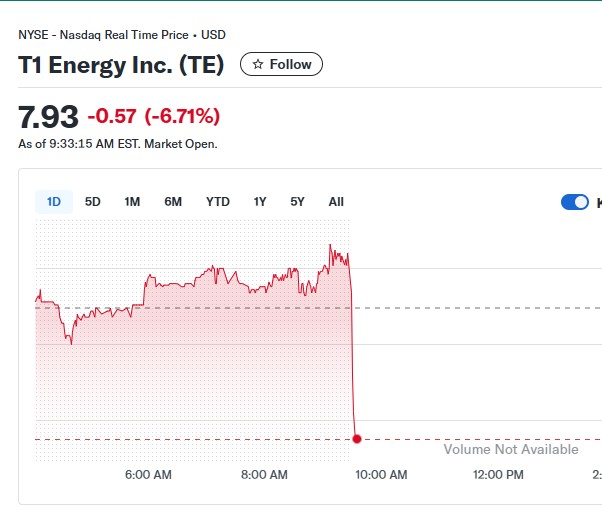
Task: Toggle the blue switch above the chart
Action: click(x=575, y=203)
